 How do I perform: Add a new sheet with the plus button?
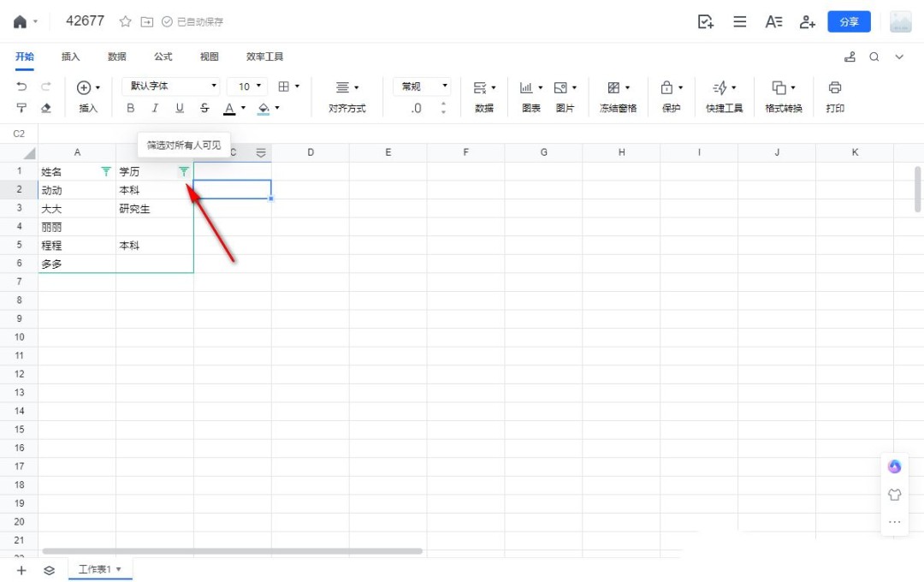click(x=21, y=569)
